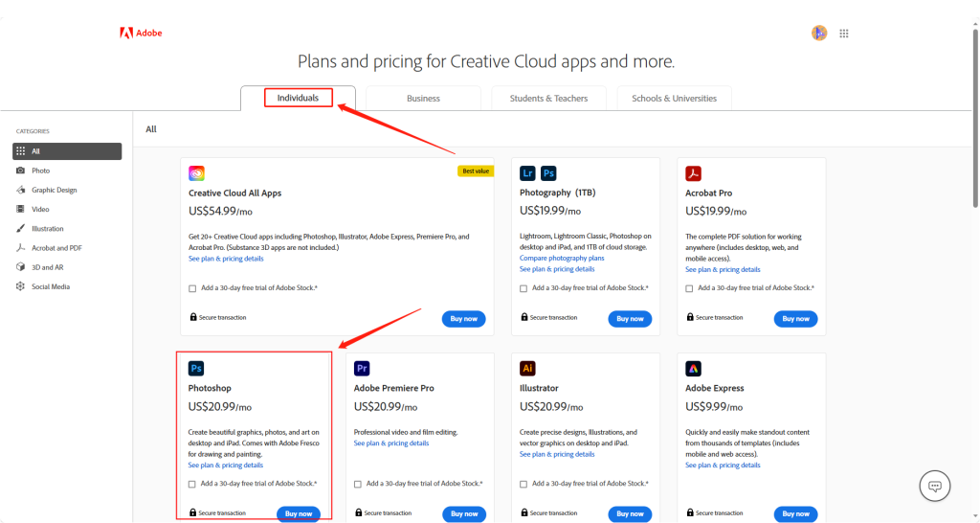Buy now Creative Cloud All Apps
Screen dimensions: 980x523
(464, 318)
